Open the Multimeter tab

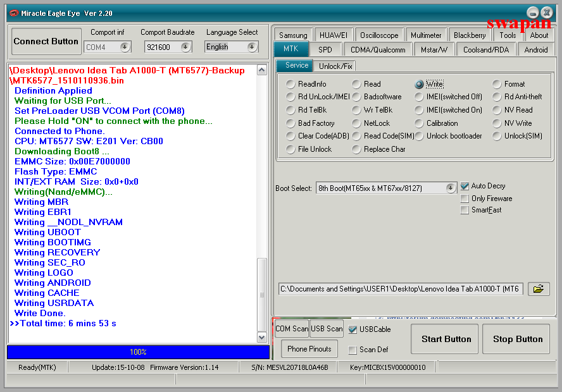(426, 35)
